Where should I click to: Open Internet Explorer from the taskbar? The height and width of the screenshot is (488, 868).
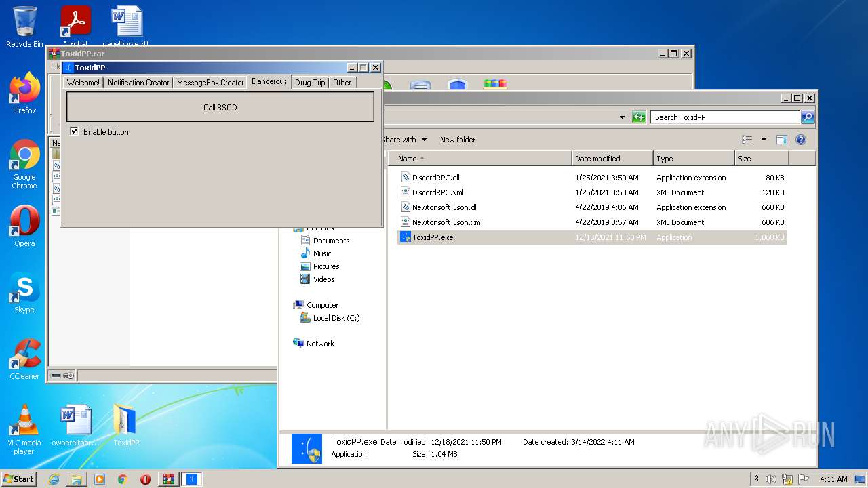point(54,479)
